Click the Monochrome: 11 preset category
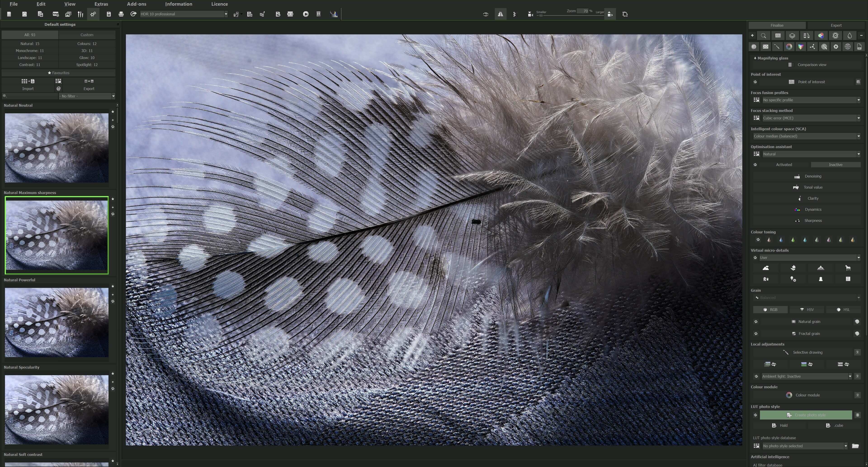The image size is (868, 467). point(30,51)
